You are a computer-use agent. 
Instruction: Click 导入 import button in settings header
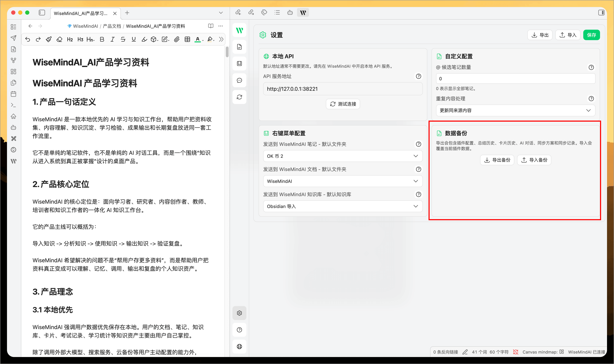(x=568, y=35)
